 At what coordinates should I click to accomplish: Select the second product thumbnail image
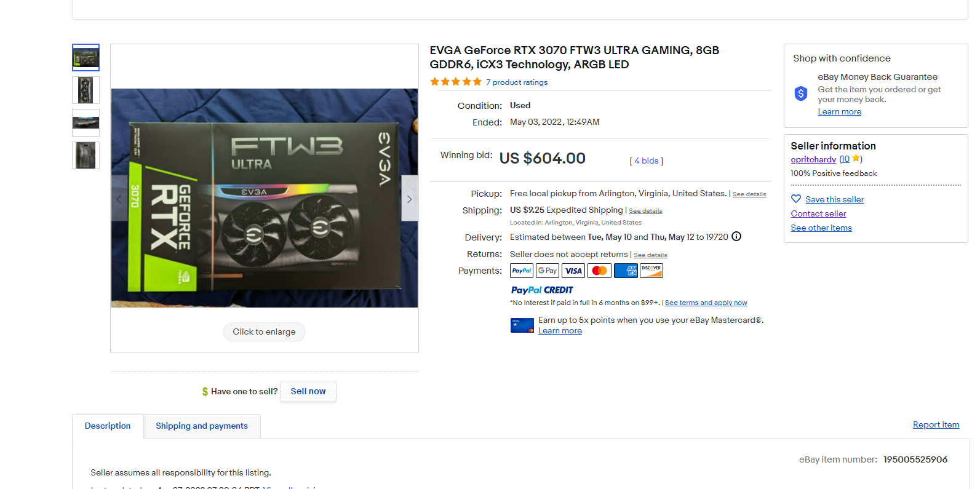(x=86, y=90)
